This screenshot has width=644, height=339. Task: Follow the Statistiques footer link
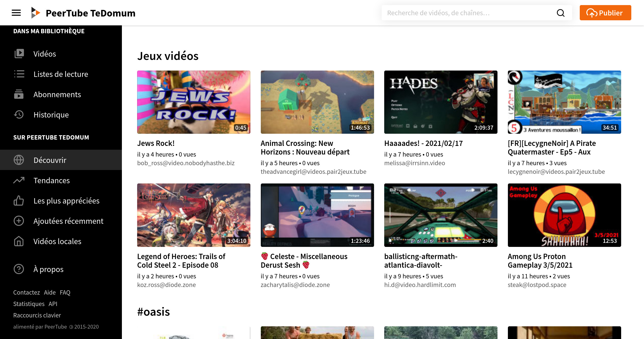point(29,304)
